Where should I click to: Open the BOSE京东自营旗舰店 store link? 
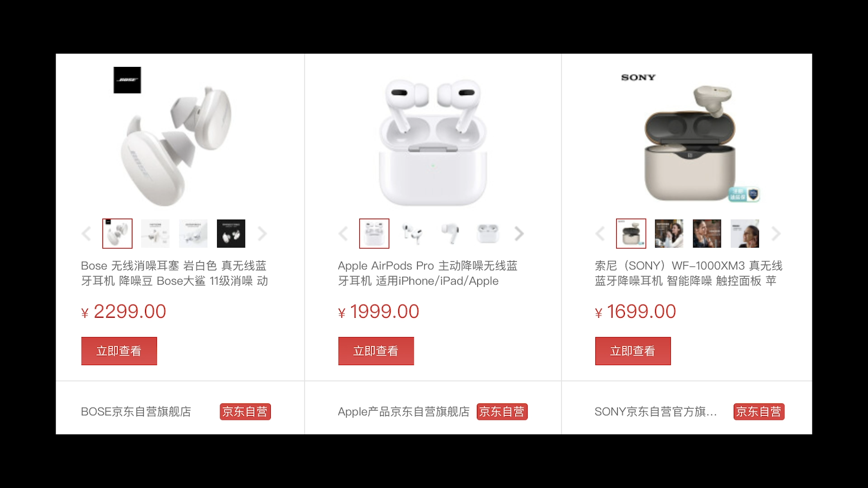(136, 412)
